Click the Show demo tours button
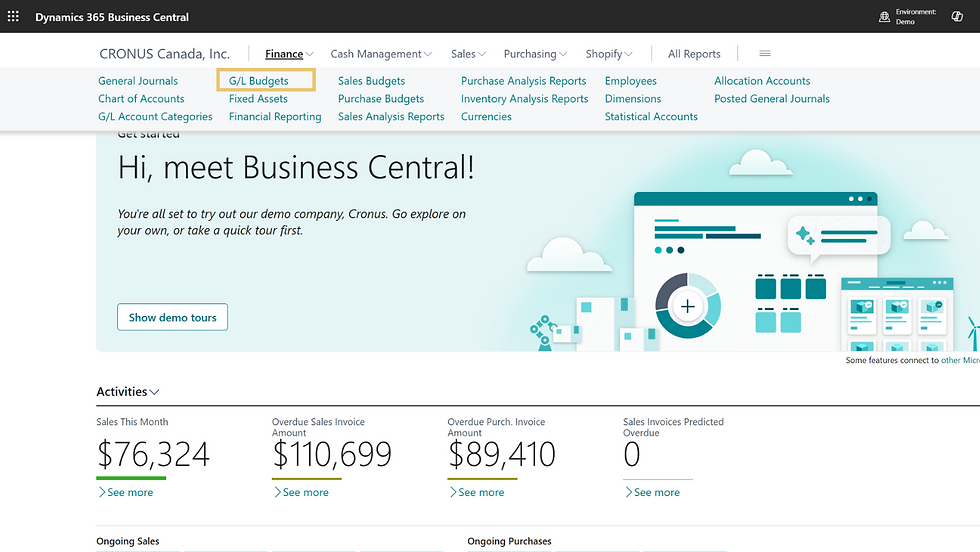980x552 pixels. [x=172, y=317]
